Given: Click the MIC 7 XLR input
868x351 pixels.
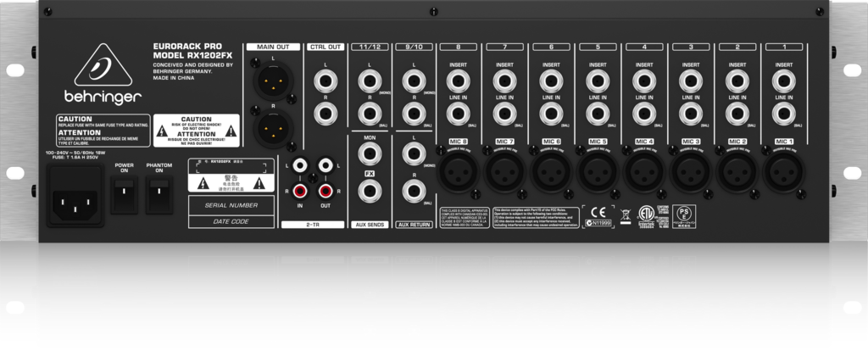Looking at the screenshot, I should 505,171.
